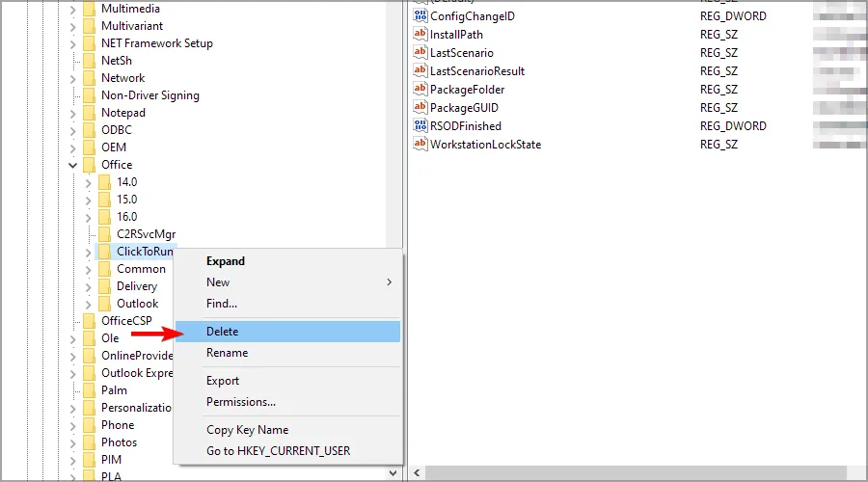The image size is (868, 482).
Task: Click the Network folder icon
Action: coord(89,78)
